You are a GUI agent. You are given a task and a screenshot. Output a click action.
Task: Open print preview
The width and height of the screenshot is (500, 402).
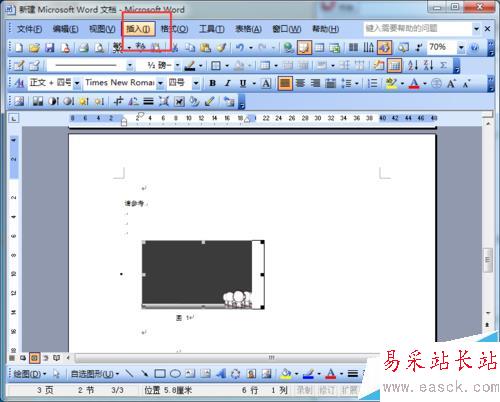[99, 48]
